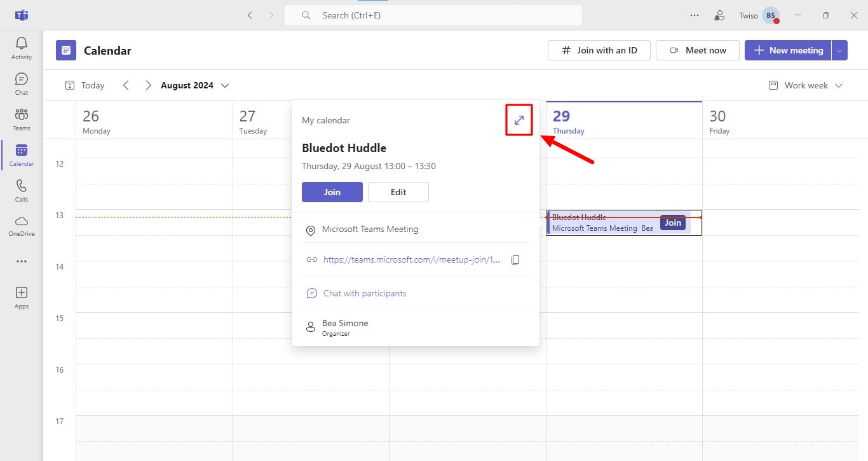Open Settings and more ellipsis menu
Viewport: 868px width, 461px height.
[x=695, y=15]
